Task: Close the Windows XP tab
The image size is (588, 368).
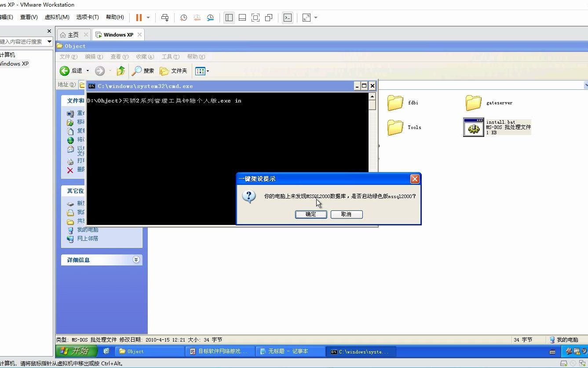Action: 139,34
